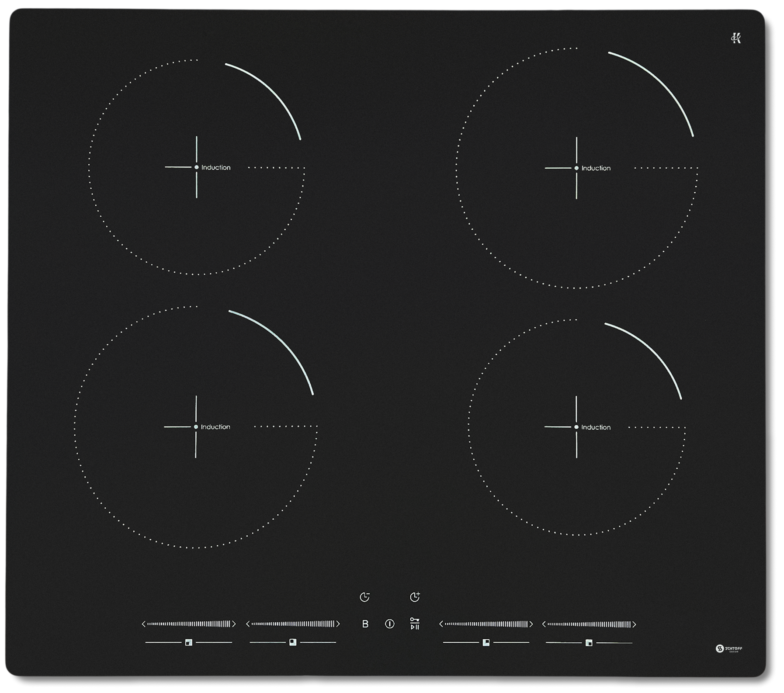
Task: Click the Induction label on lower-right zone
Action: coord(596,427)
